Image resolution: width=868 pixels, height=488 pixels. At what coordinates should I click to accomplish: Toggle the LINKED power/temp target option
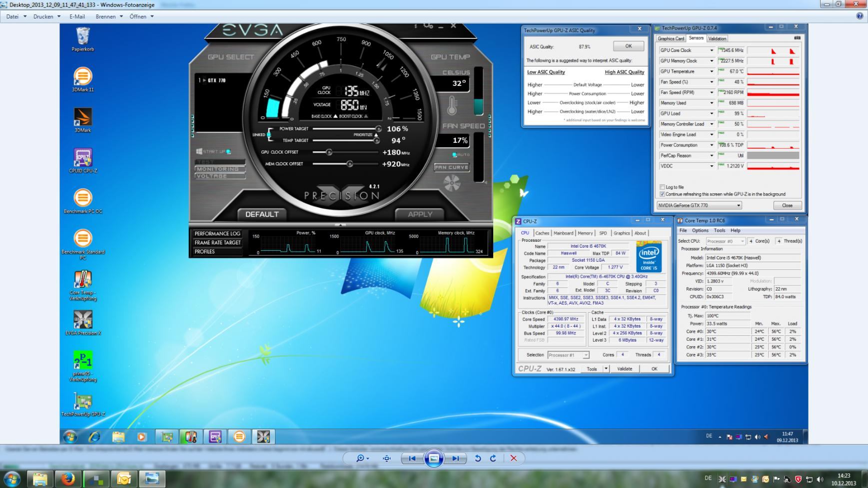point(269,134)
